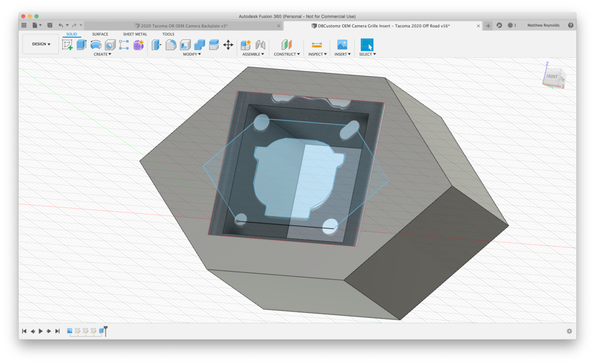Switch to the TOOLS toolbar tab
Screen dimensions: 595x364
click(168, 34)
